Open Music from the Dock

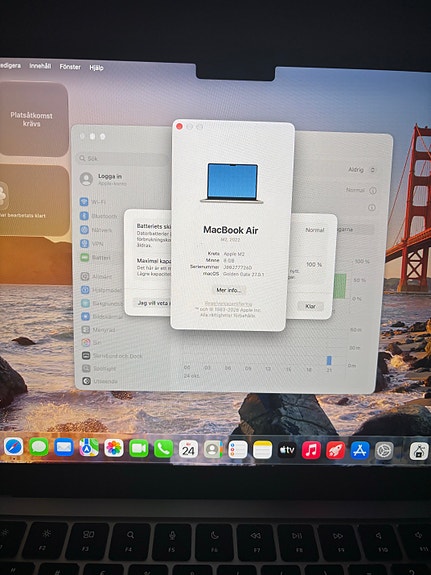[x=311, y=450]
